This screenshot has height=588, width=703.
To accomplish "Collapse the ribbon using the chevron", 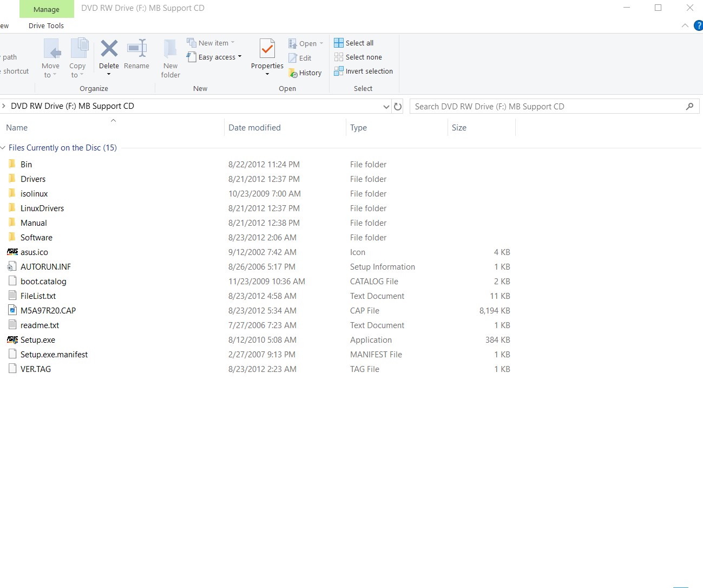I will pos(685,25).
